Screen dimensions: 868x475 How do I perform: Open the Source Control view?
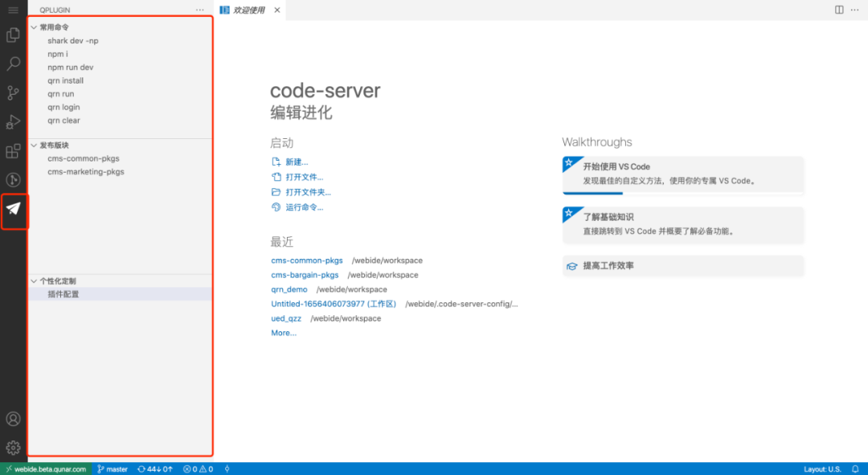coord(14,92)
